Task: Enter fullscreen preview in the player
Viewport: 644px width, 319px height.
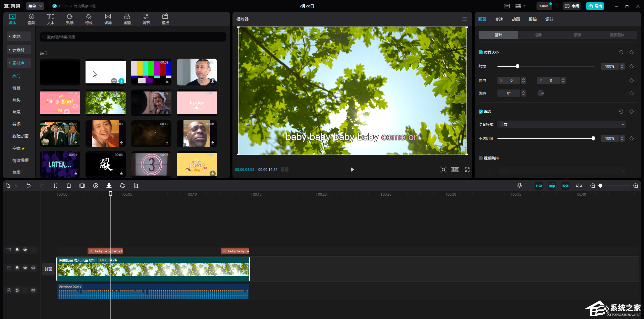Action: (467, 170)
